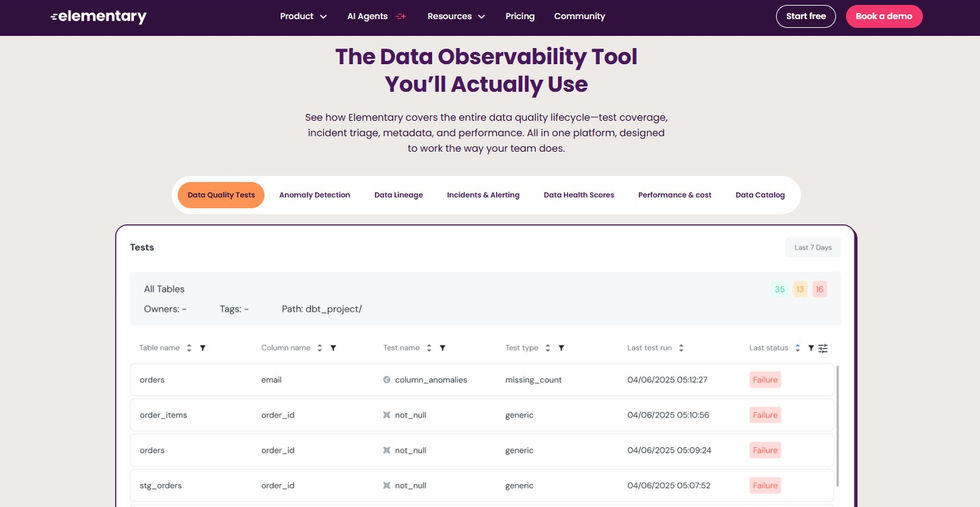This screenshot has height=507, width=980.
Task: Filter by Column name funnel icon
Action: tap(333, 348)
